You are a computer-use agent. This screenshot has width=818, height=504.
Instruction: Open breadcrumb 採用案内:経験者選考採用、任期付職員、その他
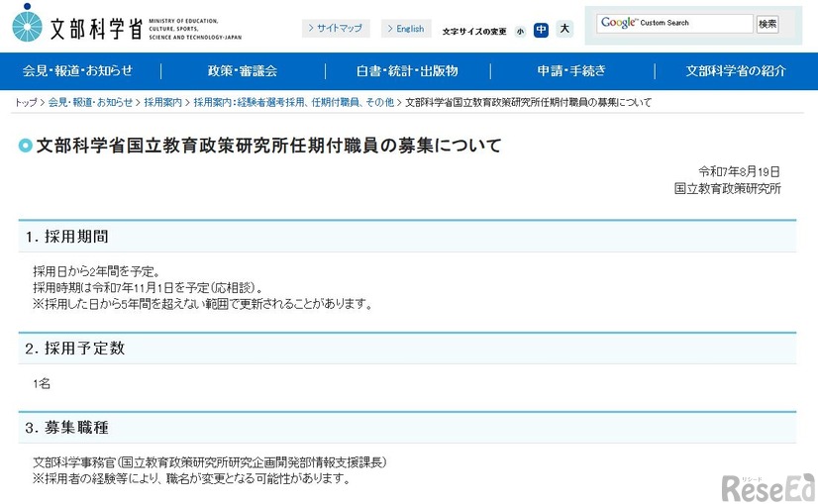pyautogui.click(x=294, y=102)
